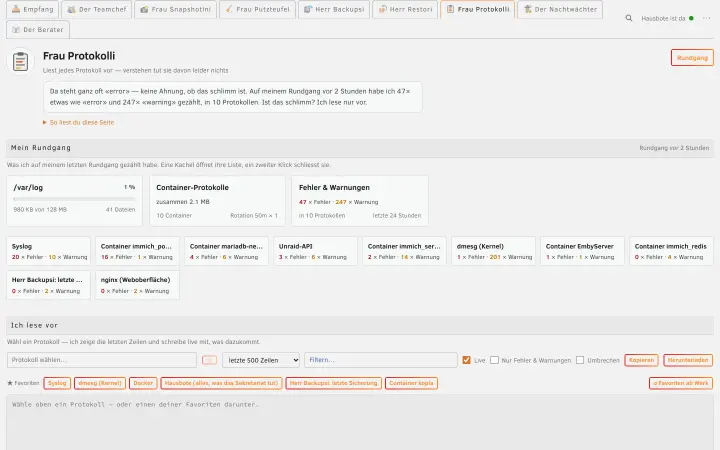Open the Syslog log card
Screen dimensions: 720x450
[x=49, y=251]
